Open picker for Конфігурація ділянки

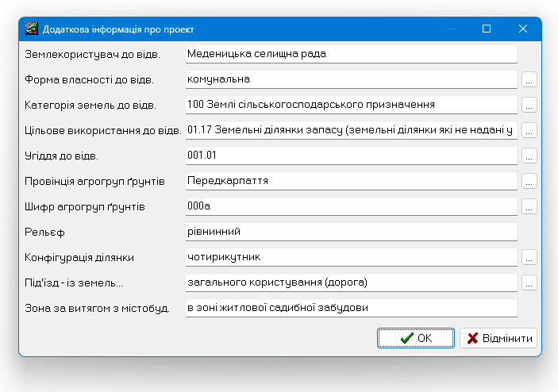coord(529,257)
